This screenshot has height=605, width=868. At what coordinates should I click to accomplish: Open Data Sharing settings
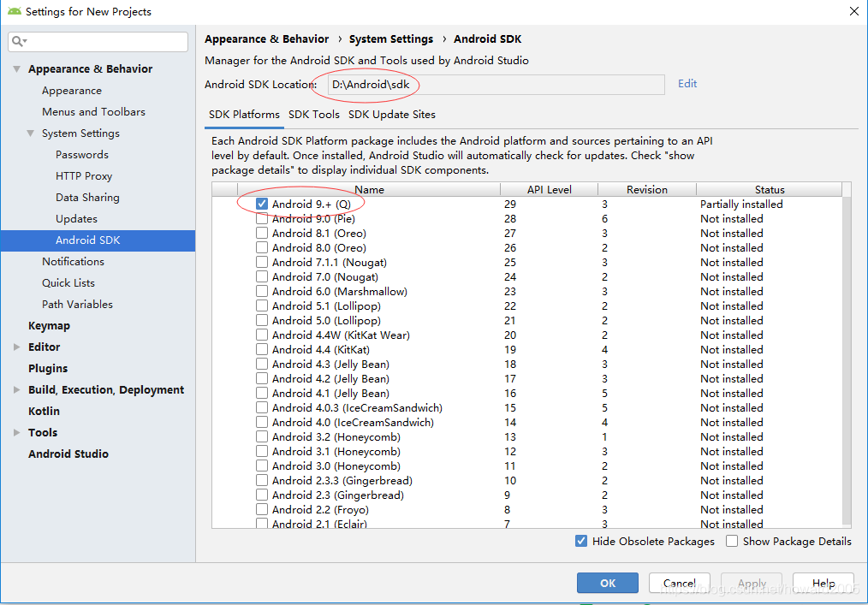pos(87,198)
